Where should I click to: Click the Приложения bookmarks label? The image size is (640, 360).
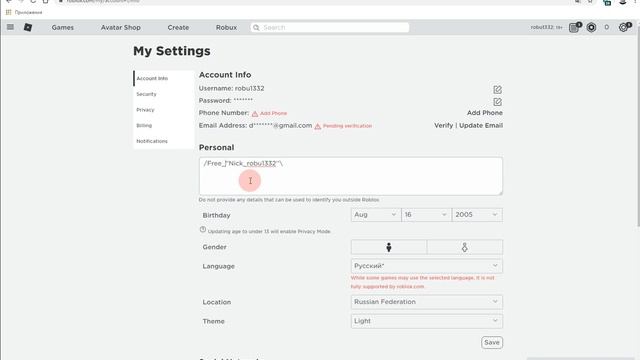coord(28,12)
